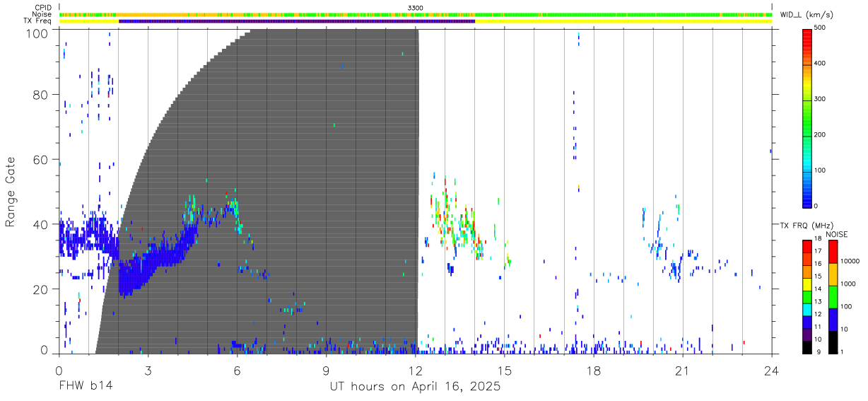Click the 1000 tick on NOISE scale
This screenshot has width=868, height=401.
pos(847,284)
